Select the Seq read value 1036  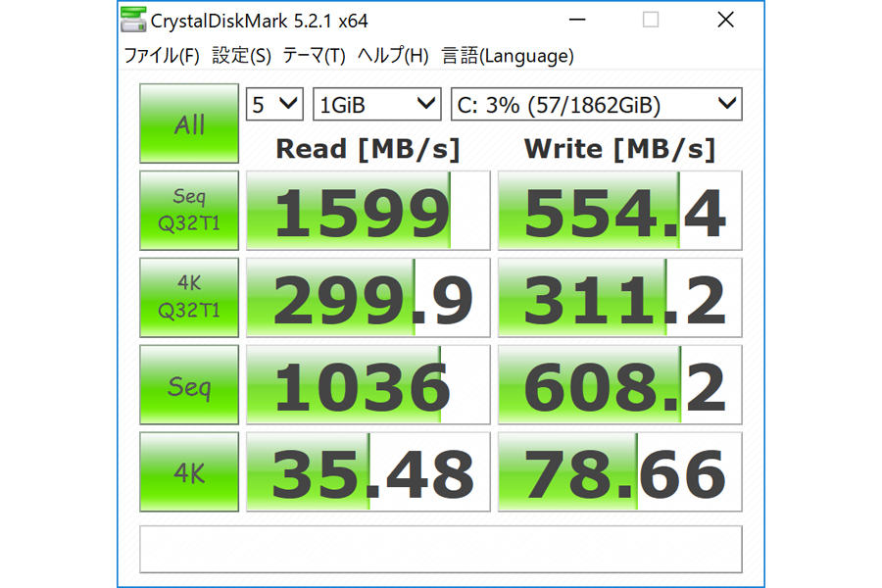367,385
